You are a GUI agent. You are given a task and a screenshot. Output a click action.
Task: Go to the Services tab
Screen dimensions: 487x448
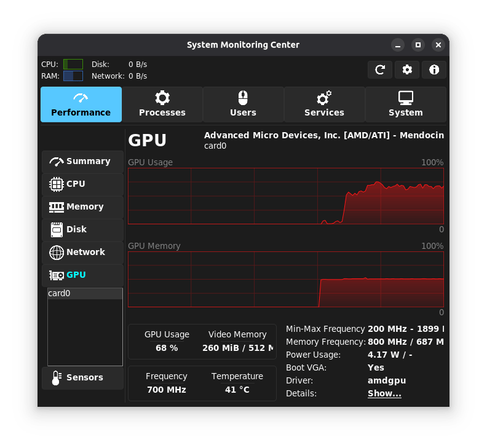[324, 104]
